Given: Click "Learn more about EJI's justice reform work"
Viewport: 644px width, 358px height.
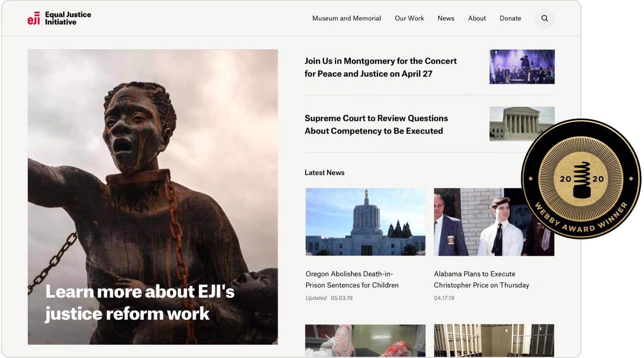Looking at the screenshot, I should coord(140,302).
